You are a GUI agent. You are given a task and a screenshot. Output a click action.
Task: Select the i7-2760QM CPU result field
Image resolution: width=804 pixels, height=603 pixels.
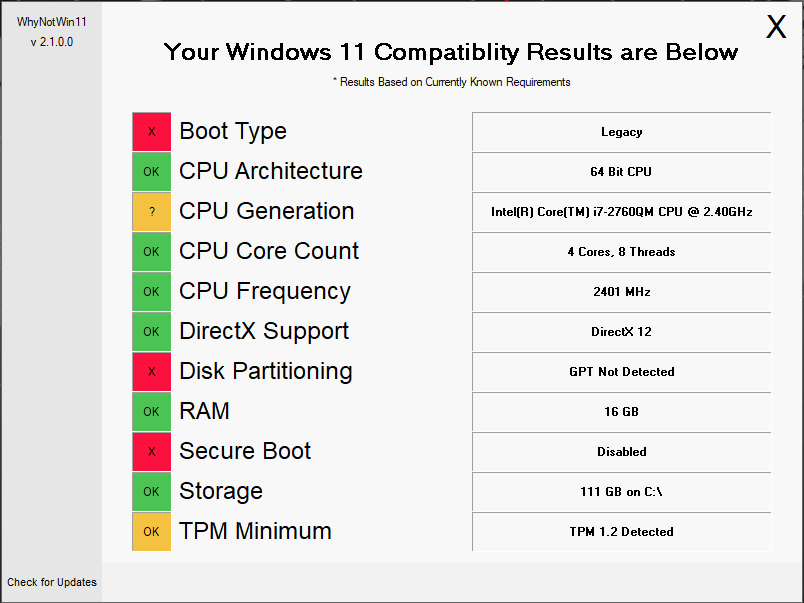(x=621, y=212)
